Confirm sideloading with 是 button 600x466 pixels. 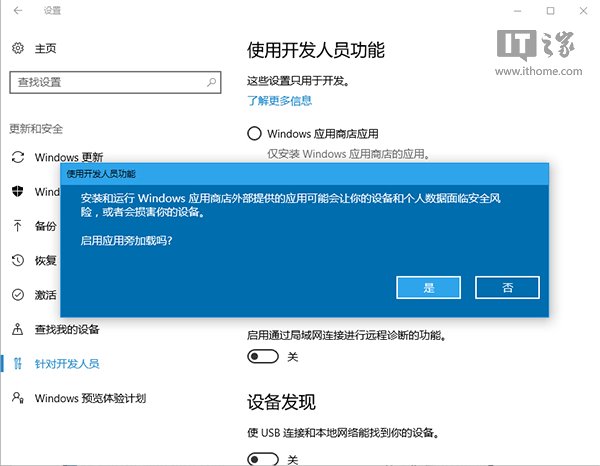tap(428, 287)
